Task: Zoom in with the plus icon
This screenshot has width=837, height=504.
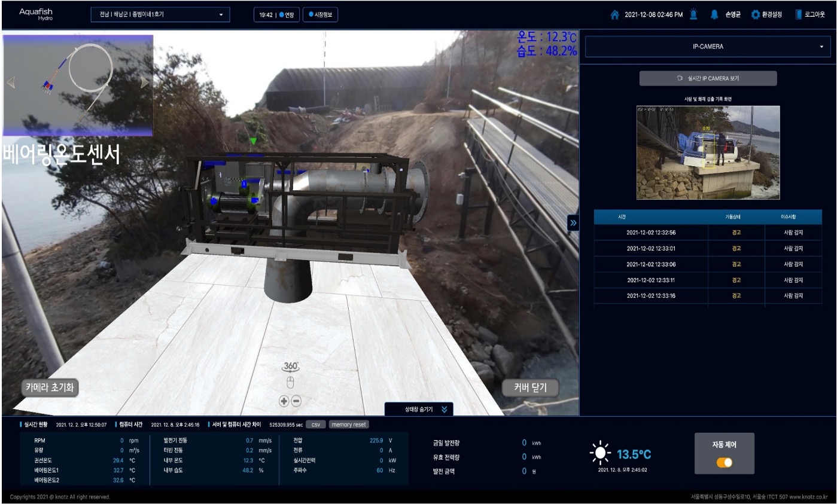Action: (x=284, y=401)
